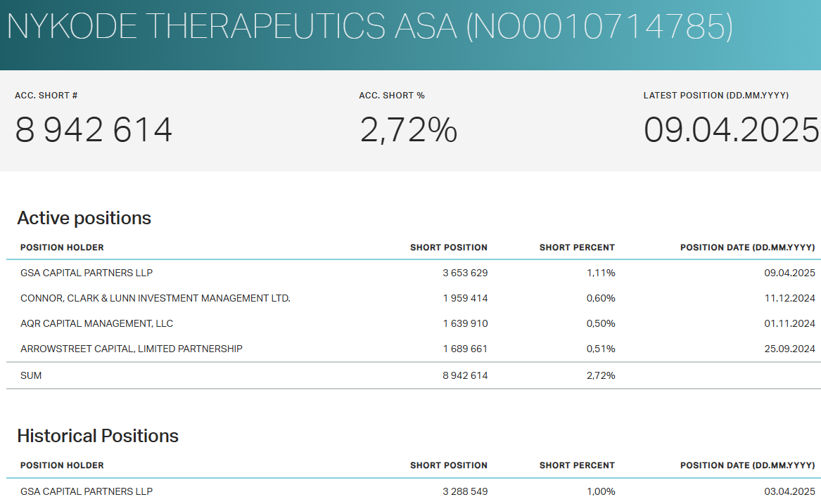Click historical short position 3 288 549
Image resolution: width=821 pixels, height=504 pixels.
[465, 491]
